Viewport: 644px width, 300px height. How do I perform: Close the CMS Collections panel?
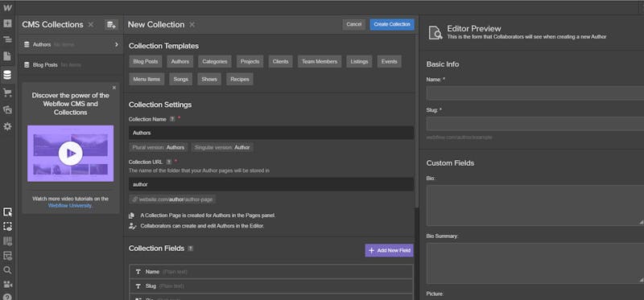click(91, 25)
